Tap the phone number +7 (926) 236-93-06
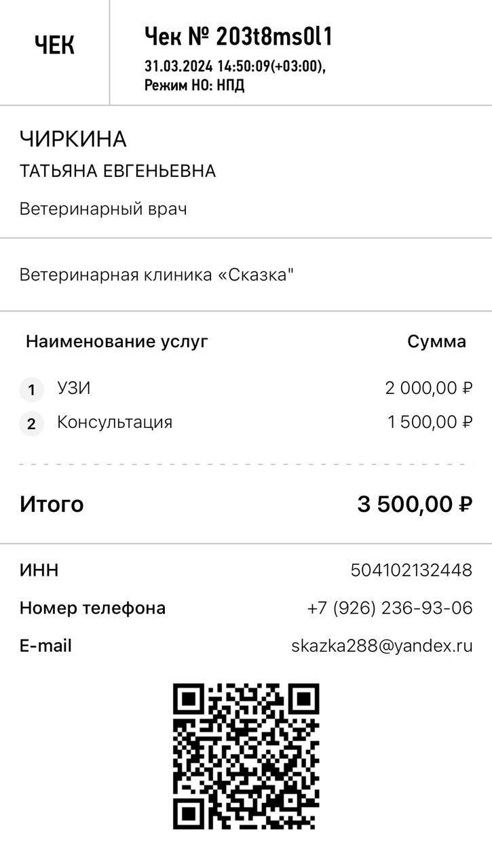Screen dimensions: 492x868 390,608
